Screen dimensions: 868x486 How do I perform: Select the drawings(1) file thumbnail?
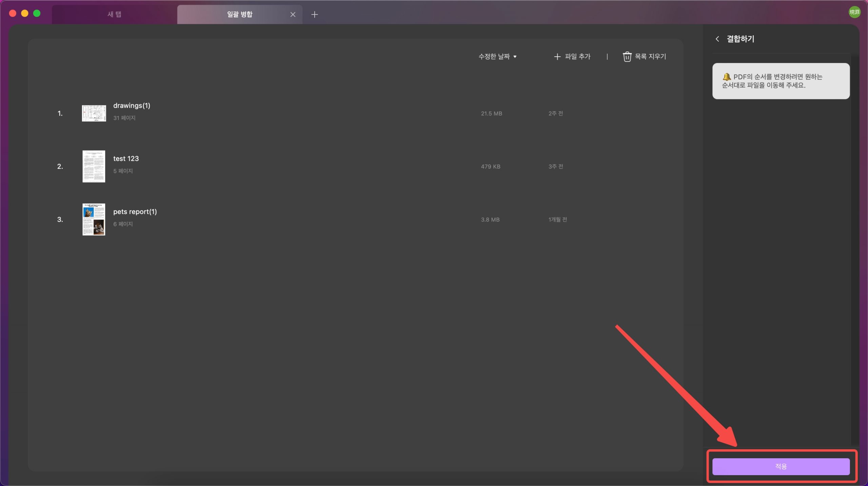point(94,113)
